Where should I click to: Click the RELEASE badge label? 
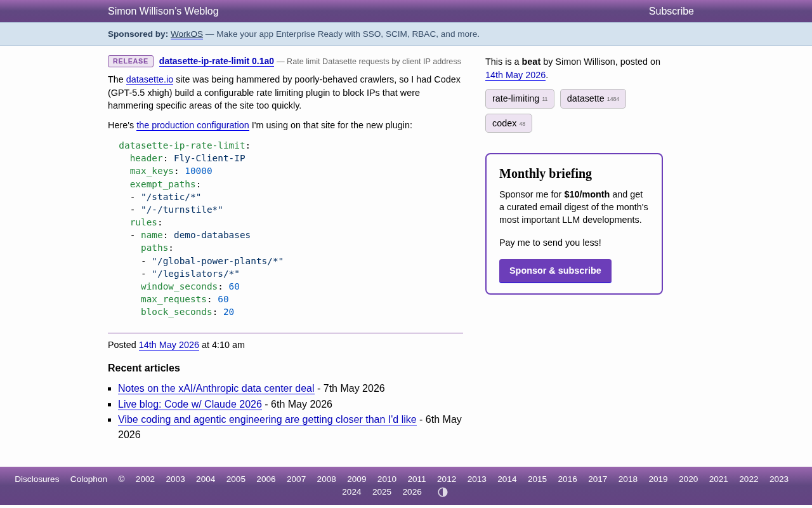tap(131, 61)
